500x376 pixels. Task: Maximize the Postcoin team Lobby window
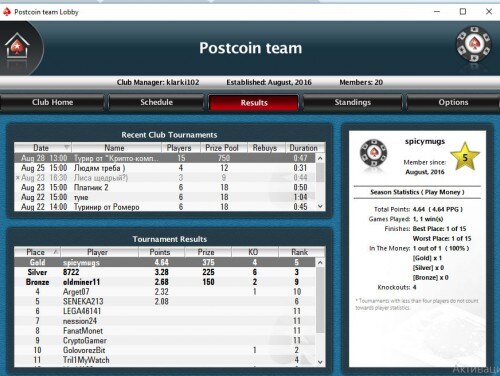[x=463, y=12]
